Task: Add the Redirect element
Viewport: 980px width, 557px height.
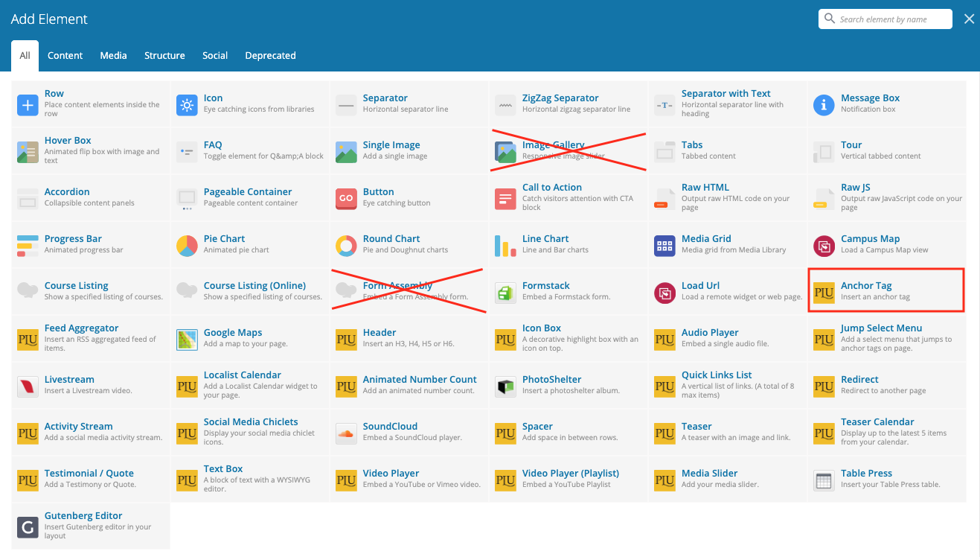Action: (x=887, y=386)
